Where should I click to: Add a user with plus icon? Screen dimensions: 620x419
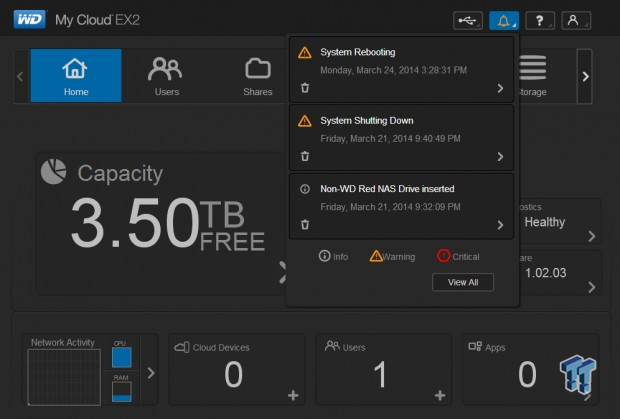pyautogui.click(x=440, y=395)
